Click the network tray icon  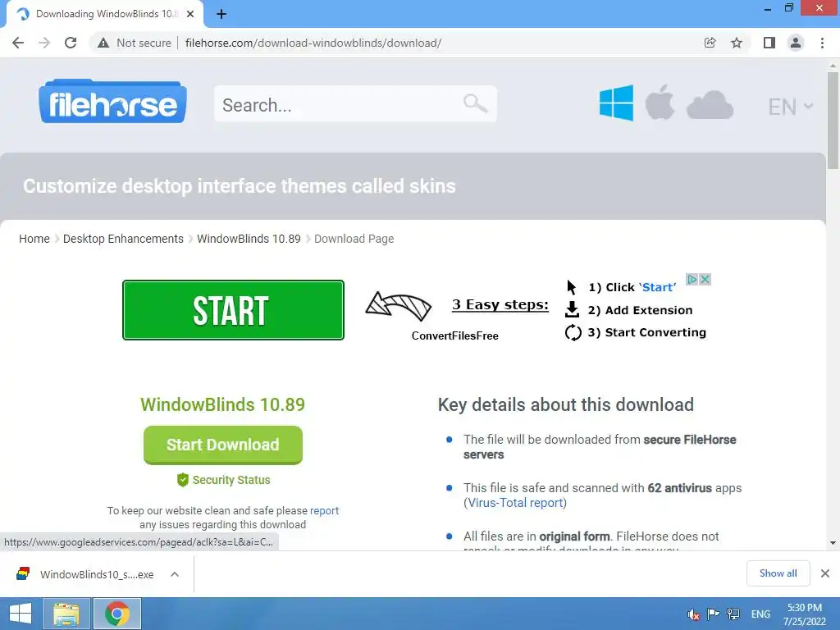(x=733, y=614)
